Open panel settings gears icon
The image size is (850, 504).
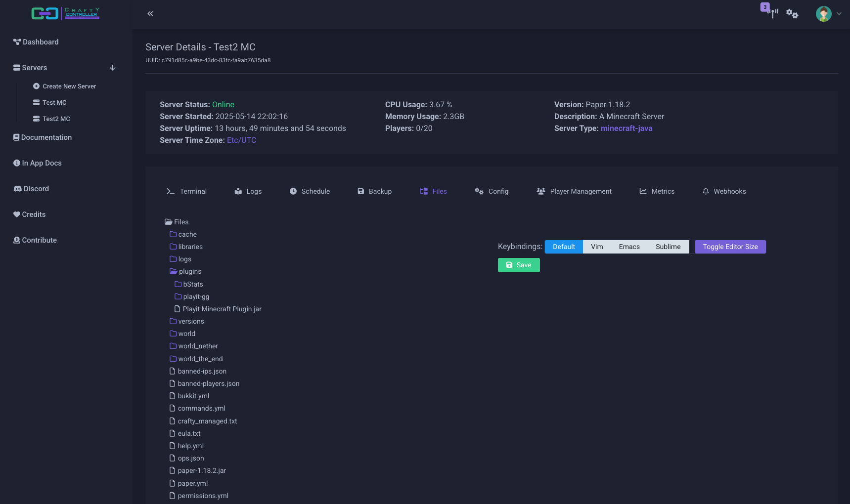coord(792,14)
